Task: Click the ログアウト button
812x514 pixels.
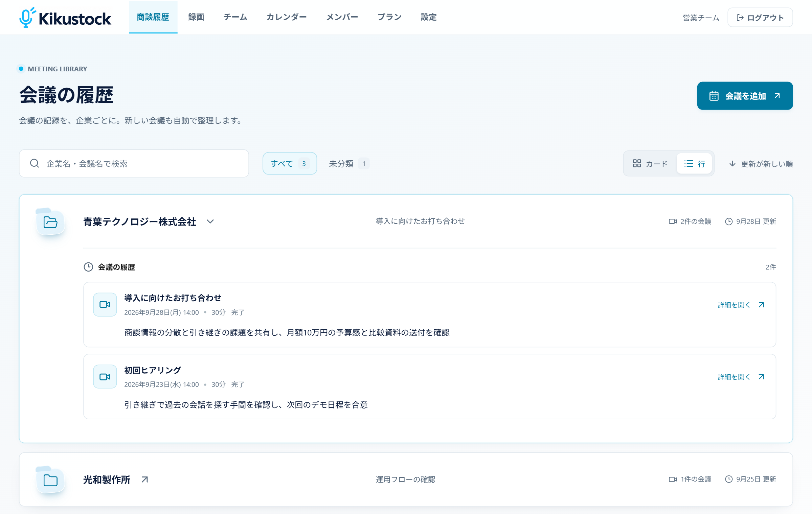Action: 760,18
